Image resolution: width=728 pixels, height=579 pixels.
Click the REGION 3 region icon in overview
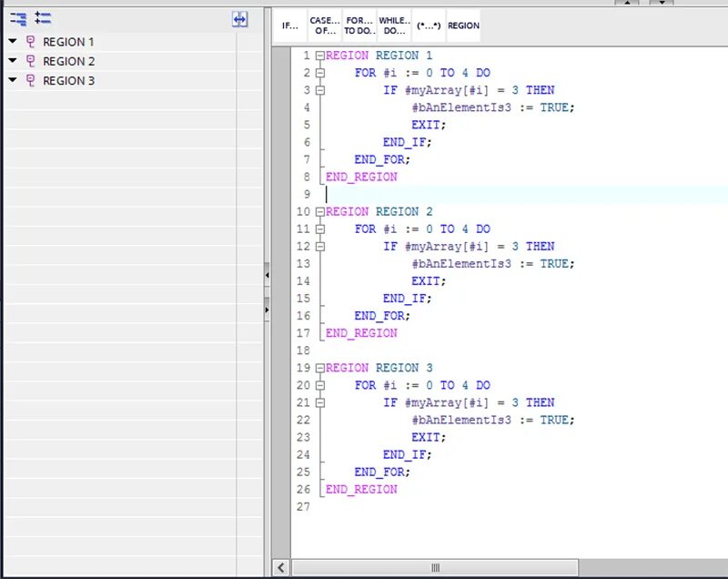click(x=31, y=81)
